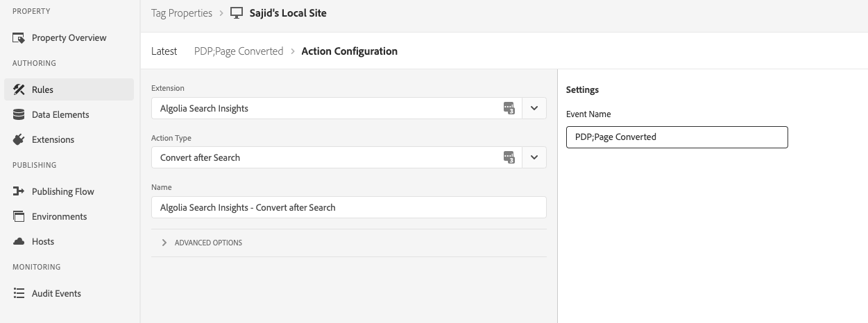The width and height of the screenshot is (868, 323).
Task: Click the Settings heading
Action: point(582,90)
